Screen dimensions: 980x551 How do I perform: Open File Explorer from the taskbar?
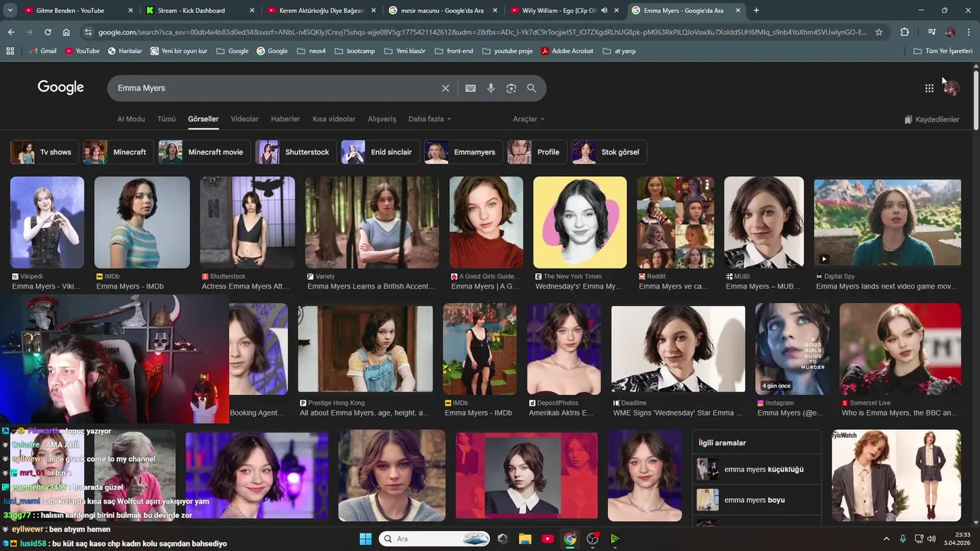[x=525, y=539]
